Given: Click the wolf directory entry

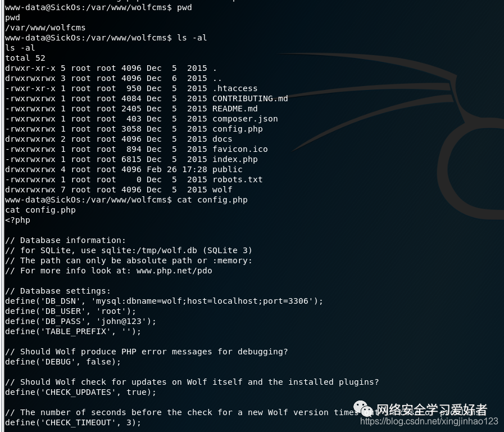Looking at the screenshot, I should pos(223,190).
